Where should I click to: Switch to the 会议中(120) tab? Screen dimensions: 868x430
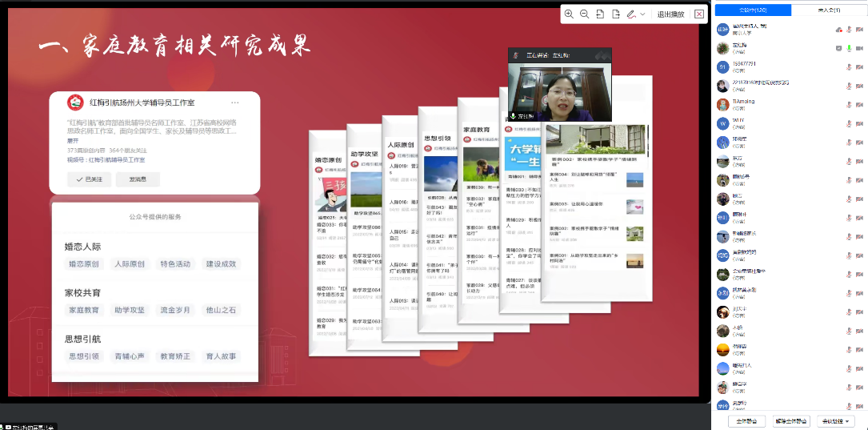tap(753, 10)
